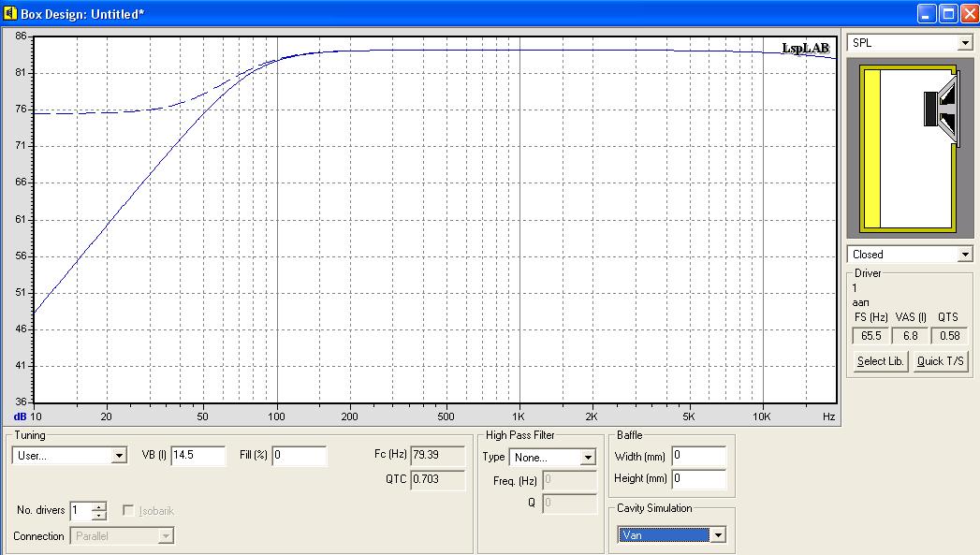Increase the No. drivers value with up arrow
The height and width of the screenshot is (555, 980).
99,506
